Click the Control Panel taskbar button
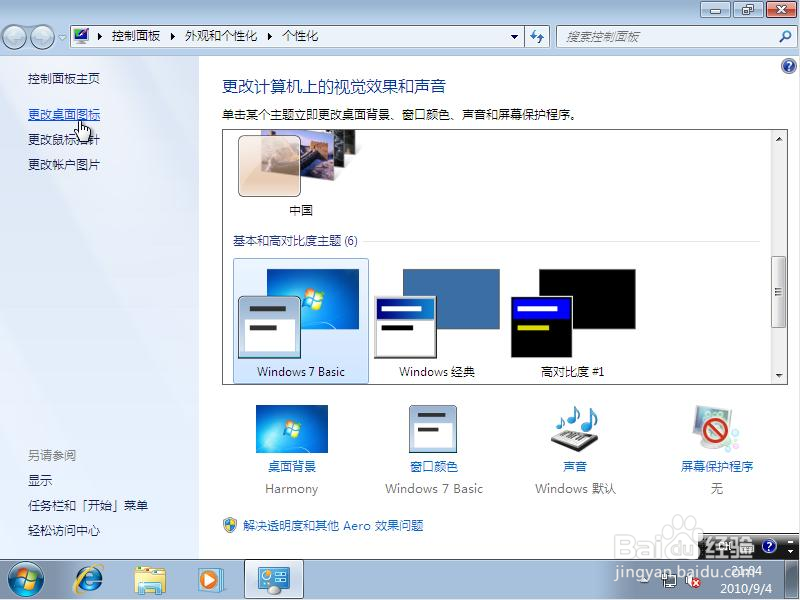 click(274, 580)
